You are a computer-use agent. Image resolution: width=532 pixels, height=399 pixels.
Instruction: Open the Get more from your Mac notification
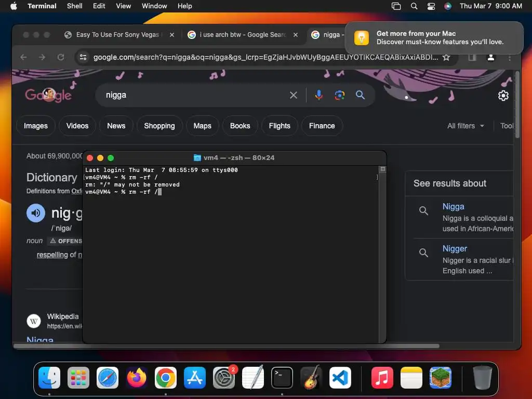[434, 37]
